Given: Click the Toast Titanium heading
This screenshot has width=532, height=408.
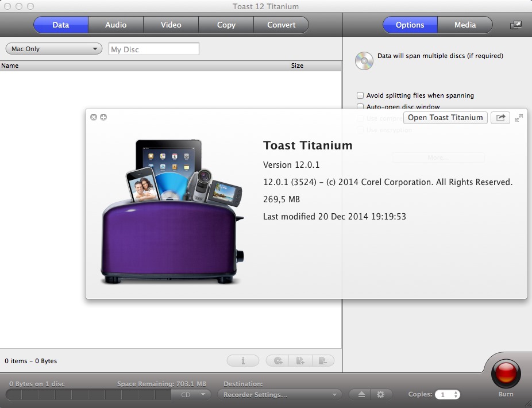Looking at the screenshot, I should 308,145.
